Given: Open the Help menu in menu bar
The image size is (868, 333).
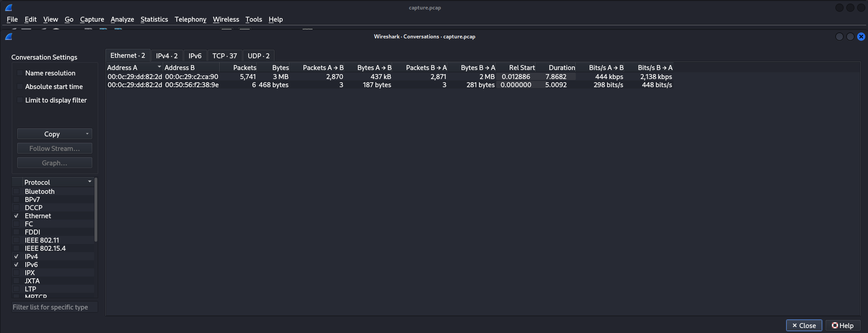Looking at the screenshot, I should 275,19.
